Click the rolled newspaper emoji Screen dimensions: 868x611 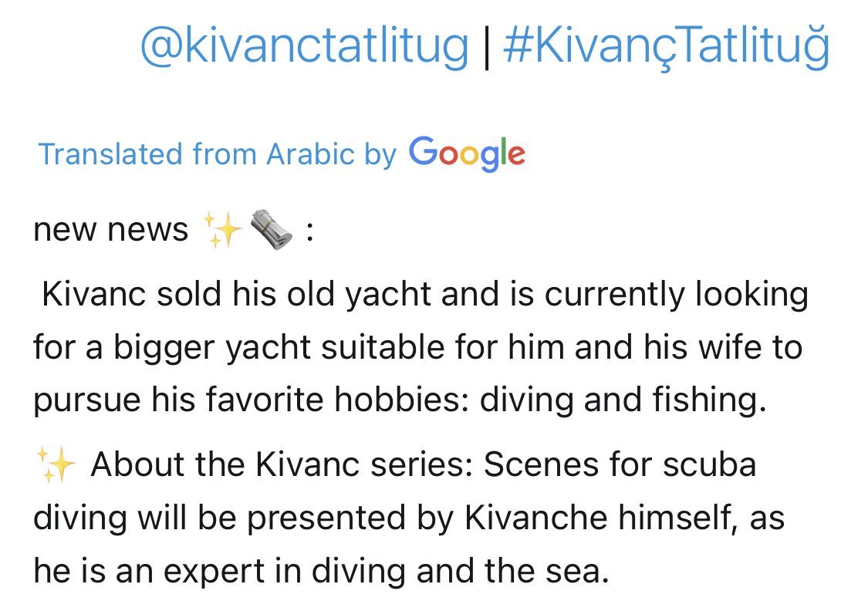(x=272, y=230)
